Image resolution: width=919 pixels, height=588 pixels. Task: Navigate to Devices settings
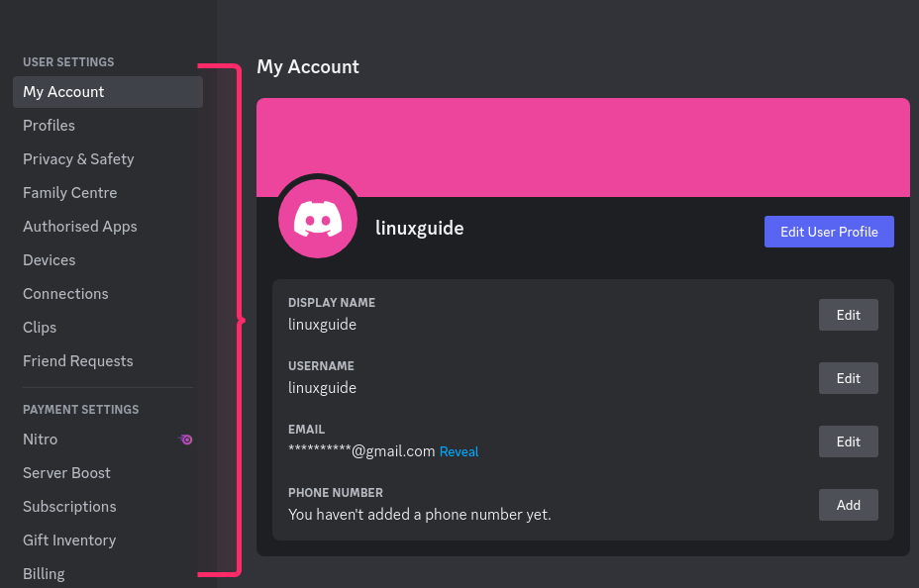[50, 260]
